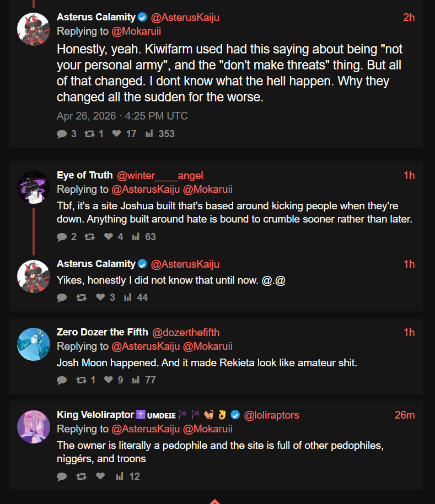Open the @winter____angel profile handle
The image size is (435, 504).
coord(160,176)
